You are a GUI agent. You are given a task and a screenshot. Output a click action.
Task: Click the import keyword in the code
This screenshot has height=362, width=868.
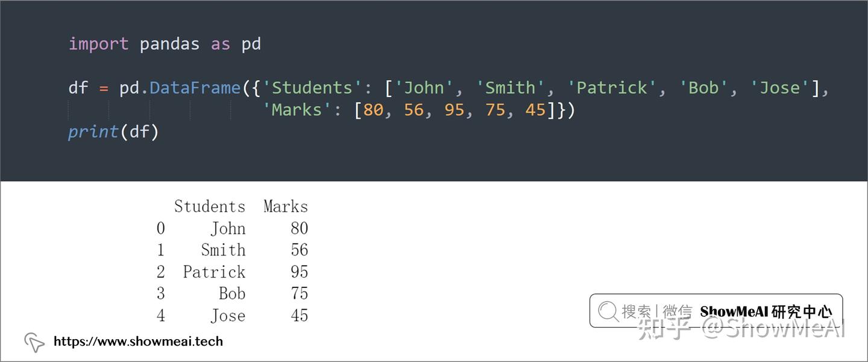click(98, 44)
